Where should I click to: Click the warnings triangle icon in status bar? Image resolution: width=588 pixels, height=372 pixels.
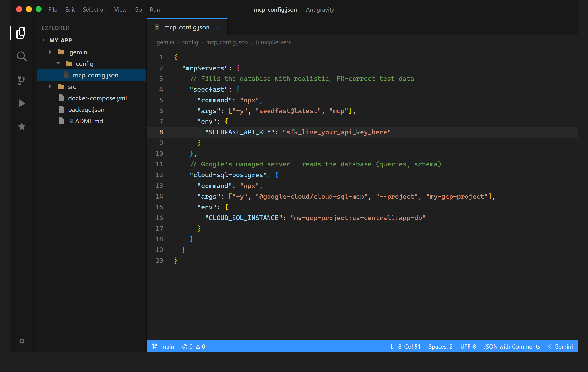tap(198, 347)
